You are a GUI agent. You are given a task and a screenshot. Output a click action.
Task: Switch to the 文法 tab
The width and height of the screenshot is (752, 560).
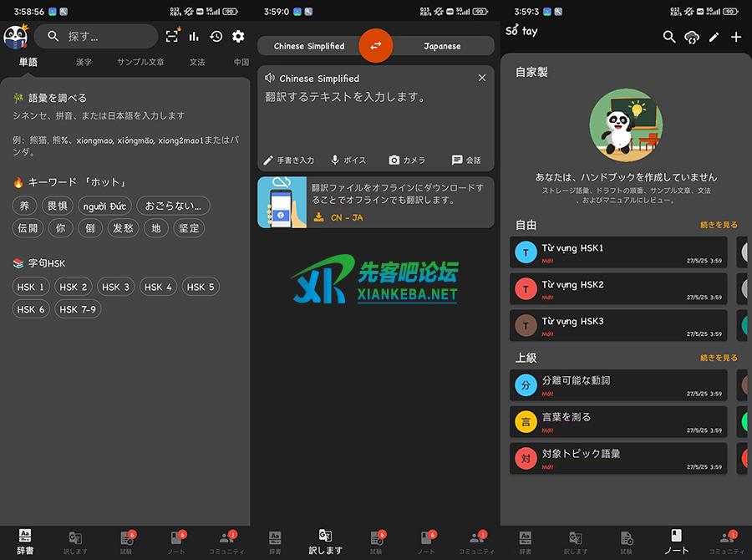197,63
